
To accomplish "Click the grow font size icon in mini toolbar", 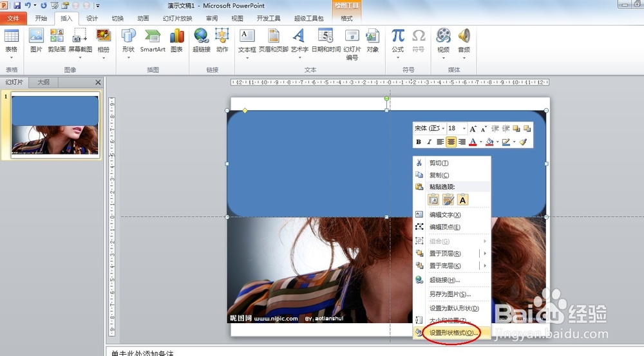I will click(473, 129).
